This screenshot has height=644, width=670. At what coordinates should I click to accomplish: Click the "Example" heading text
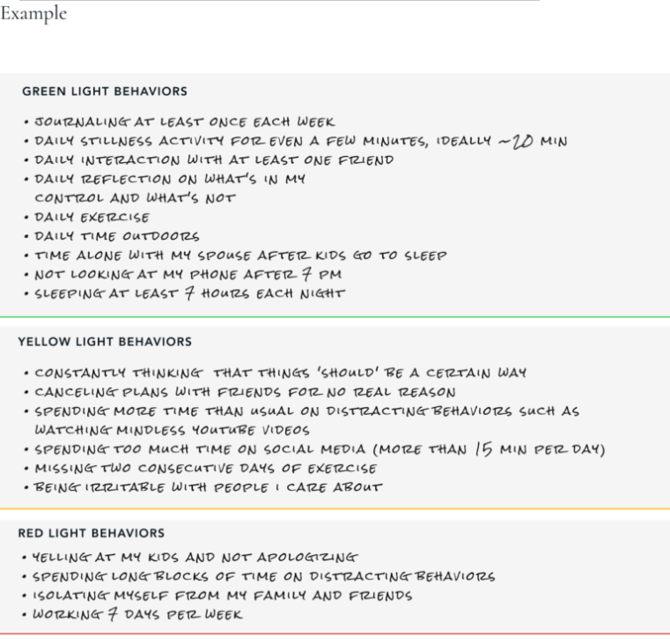pos(33,14)
